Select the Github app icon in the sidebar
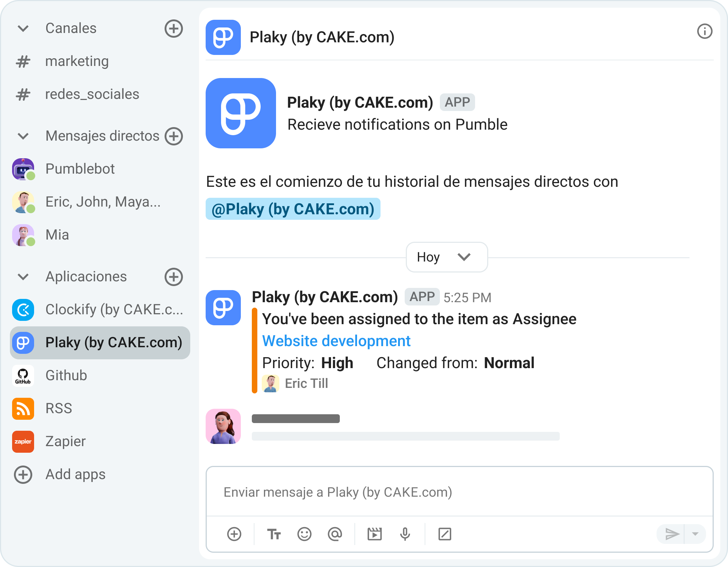 click(23, 375)
